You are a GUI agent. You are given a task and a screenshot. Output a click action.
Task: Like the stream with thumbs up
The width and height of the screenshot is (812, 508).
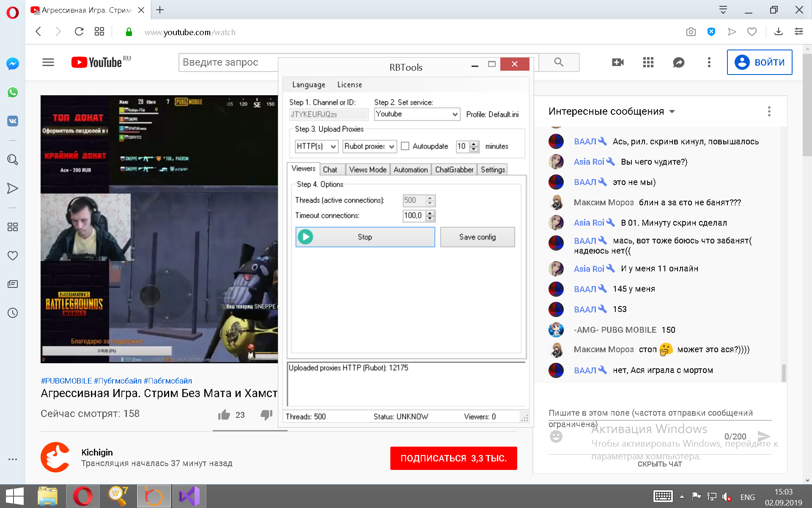[224, 415]
